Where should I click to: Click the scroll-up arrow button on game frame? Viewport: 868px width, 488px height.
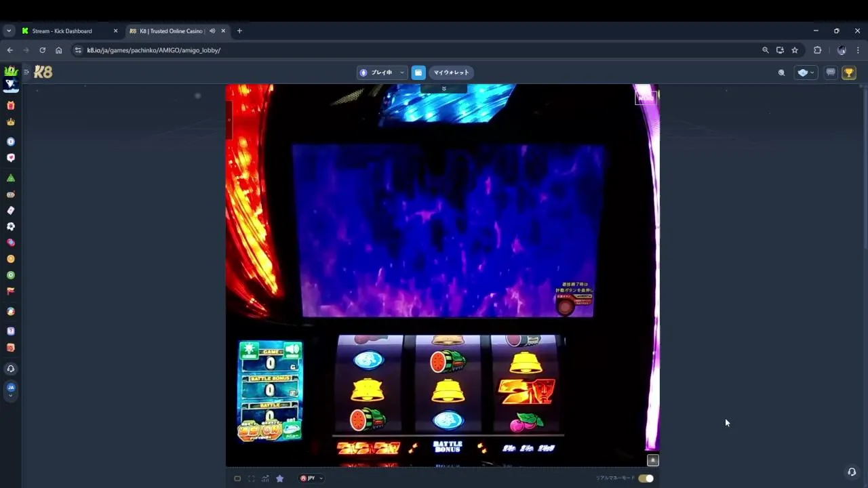[x=652, y=460]
